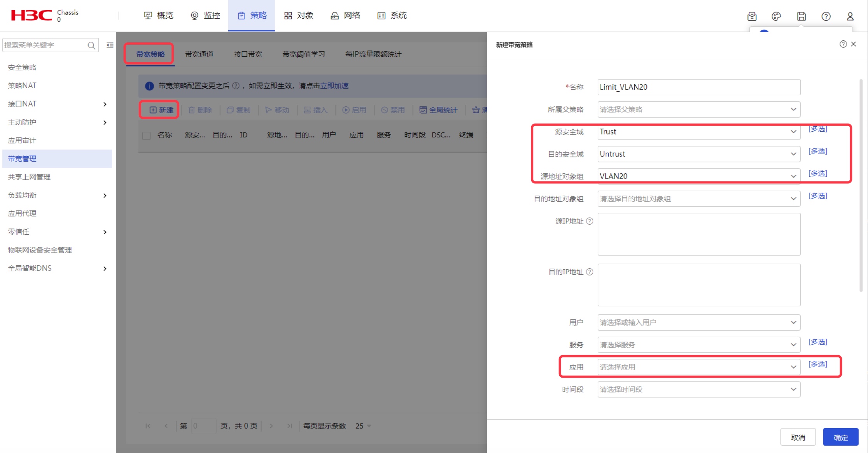Switch to 网络 top menu
Image resolution: width=868 pixels, height=453 pixels.
(x=345, y=16)
